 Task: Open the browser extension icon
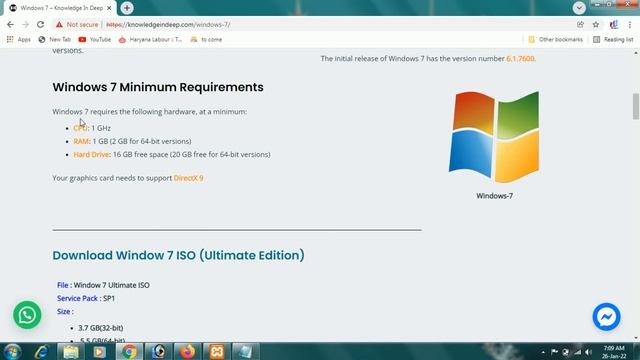[613, 24]
